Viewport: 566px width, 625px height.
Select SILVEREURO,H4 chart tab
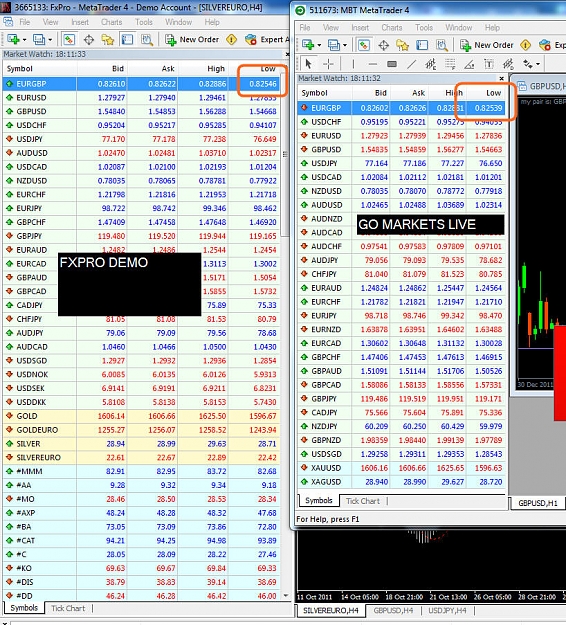330,610
